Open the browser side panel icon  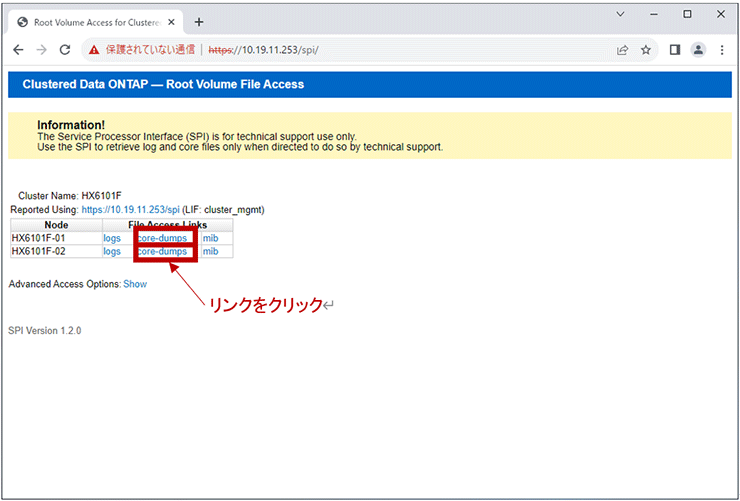(x=675, y=50)
